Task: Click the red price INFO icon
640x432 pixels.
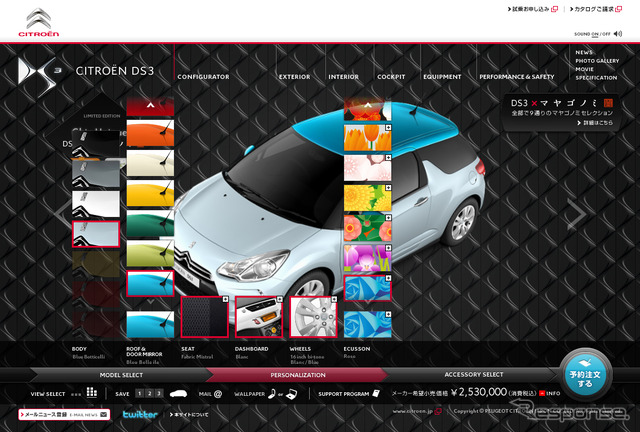Action: pyautogui.click(x=549, y=394)
